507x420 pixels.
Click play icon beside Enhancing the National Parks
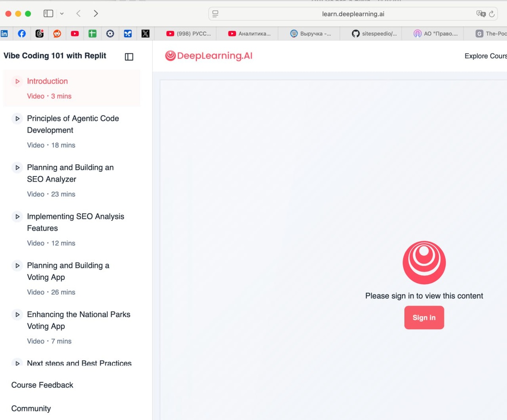[x=17, y=314]
